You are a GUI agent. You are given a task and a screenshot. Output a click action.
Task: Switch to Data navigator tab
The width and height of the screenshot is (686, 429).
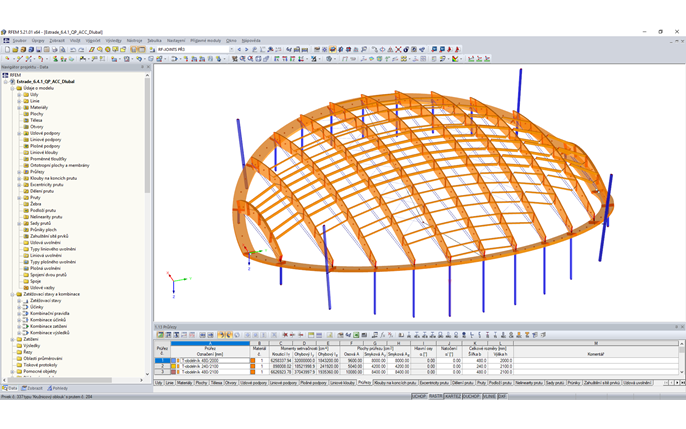(10, 388)
